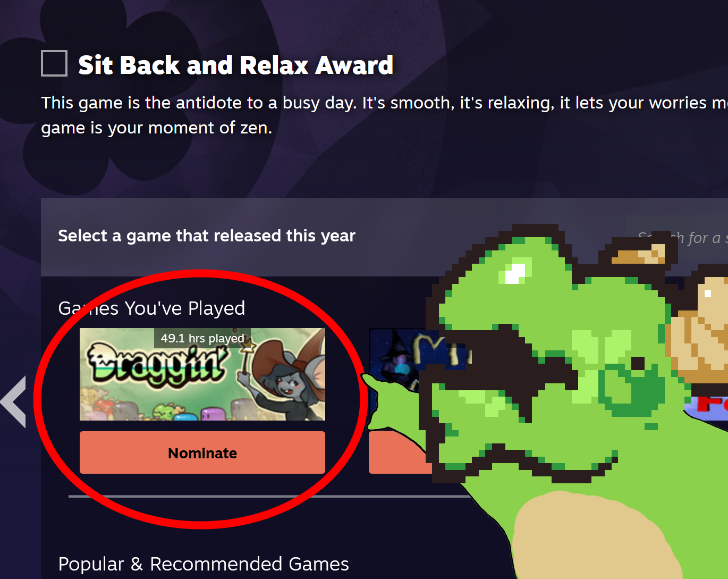The height and width of the screenshot is (579, 728).
Task: Click the Draggin' logo text in the thumbnail
Action: pyautogui.click(x=157, y=365)
